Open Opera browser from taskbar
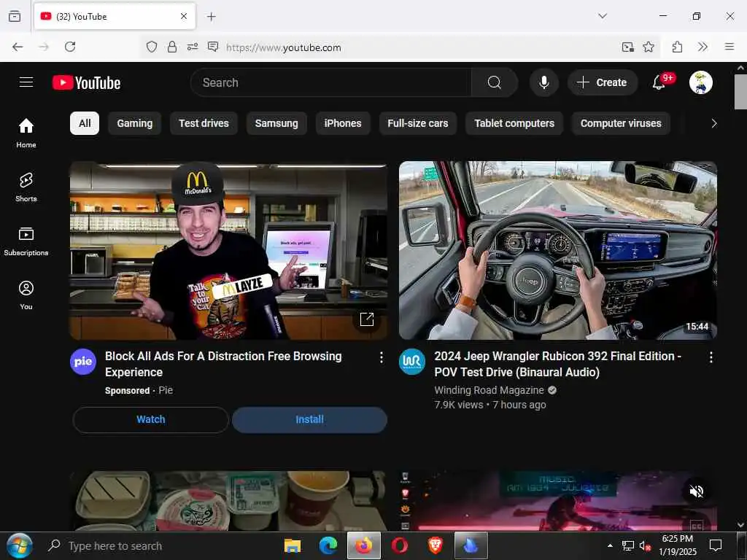The height and width of the screenshot is (560, 747). coord(400,545)
